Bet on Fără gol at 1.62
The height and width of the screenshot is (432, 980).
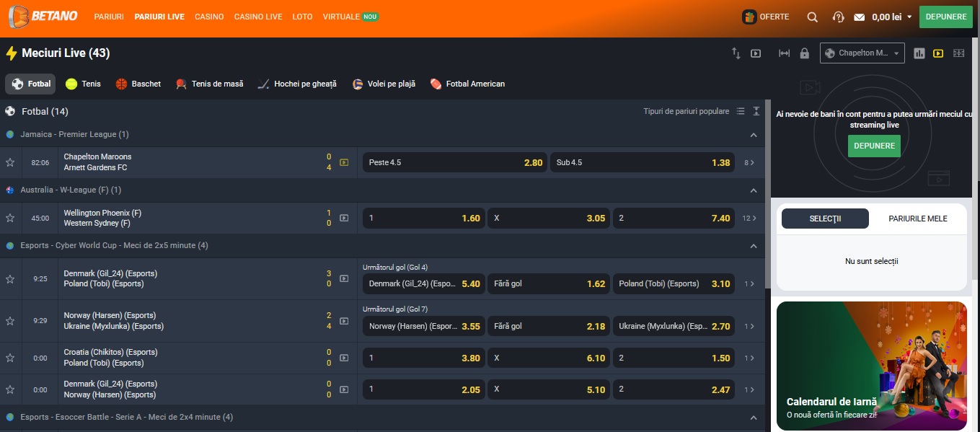click(x=549, y=284)
